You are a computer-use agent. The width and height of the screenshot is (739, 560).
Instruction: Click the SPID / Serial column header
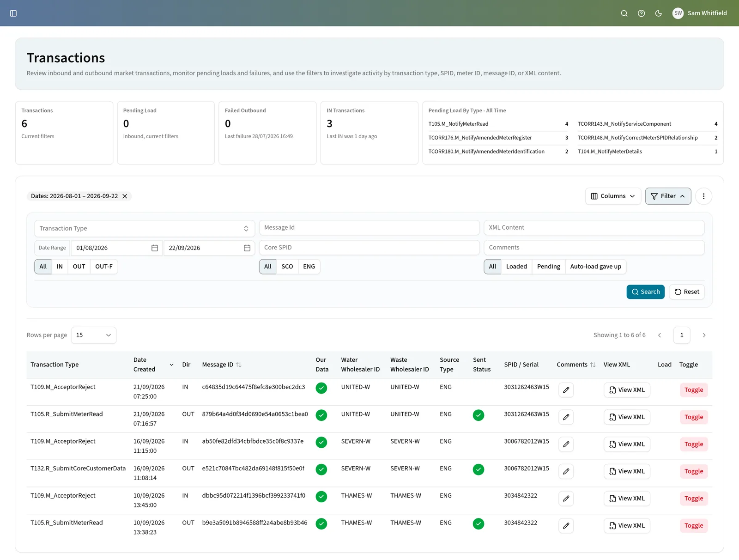click(521, 365)
